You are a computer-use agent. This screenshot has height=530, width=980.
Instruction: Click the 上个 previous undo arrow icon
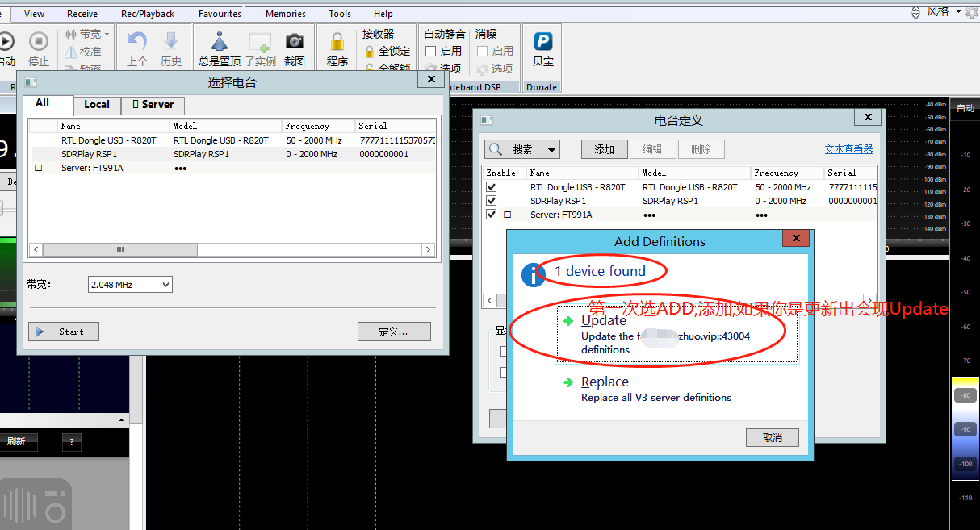coord(137,42)
